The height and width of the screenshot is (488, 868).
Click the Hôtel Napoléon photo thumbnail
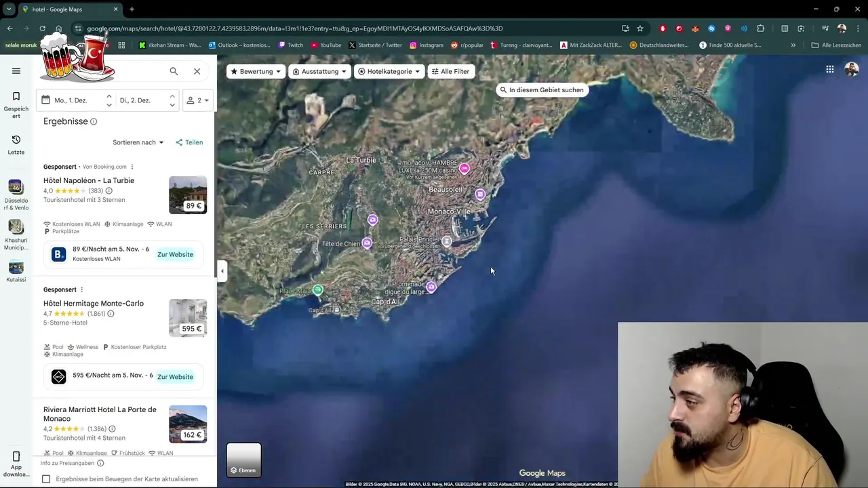pyautogui.click(x=188, y=195)
